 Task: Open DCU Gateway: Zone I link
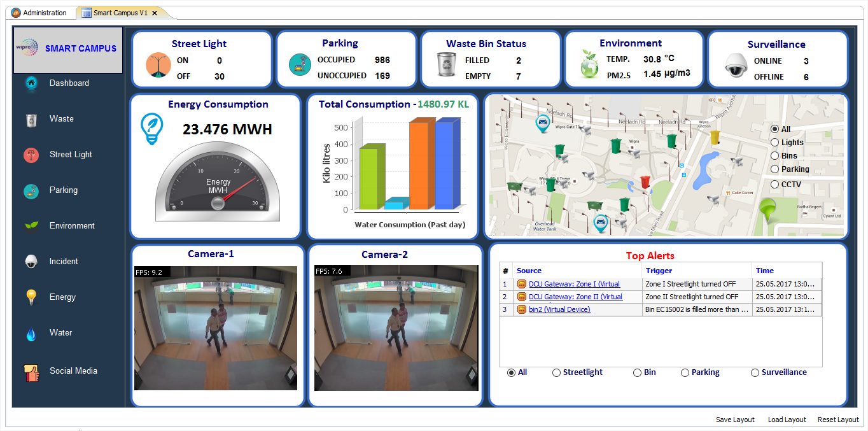click(574, 285)
